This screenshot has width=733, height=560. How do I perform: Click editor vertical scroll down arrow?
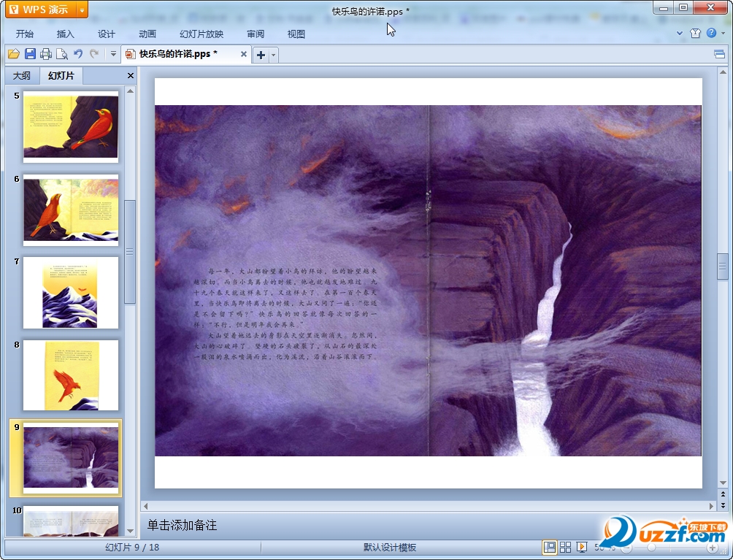click(723, 483)
